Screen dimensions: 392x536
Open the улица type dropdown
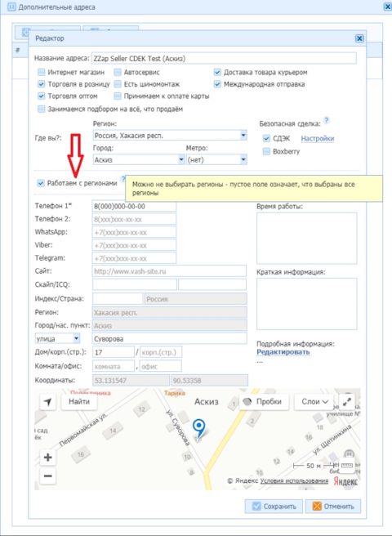tap(77, 339)
